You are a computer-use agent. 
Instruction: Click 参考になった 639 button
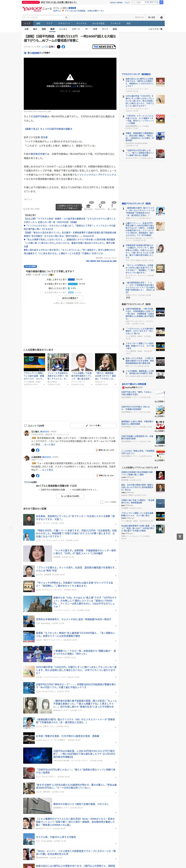105,476
